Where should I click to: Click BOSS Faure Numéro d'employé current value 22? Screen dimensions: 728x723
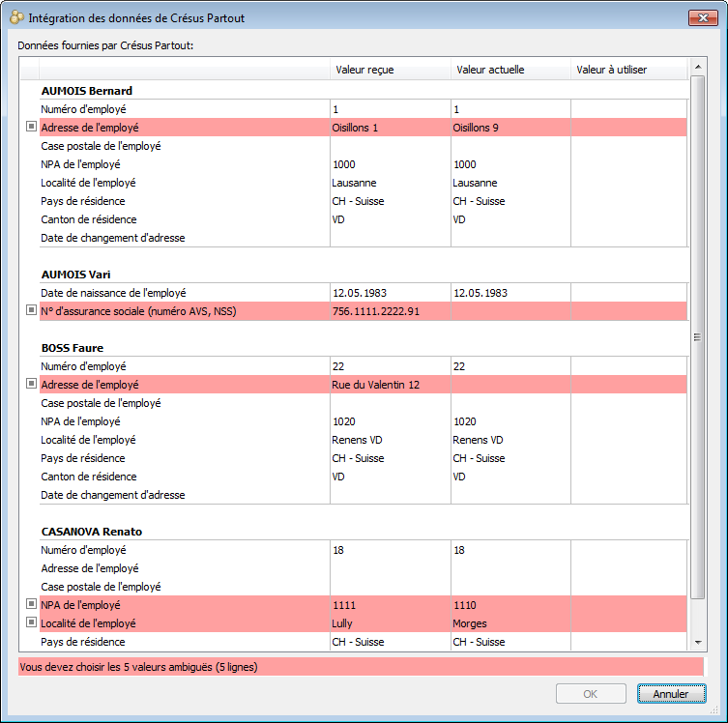pos(458,366)
